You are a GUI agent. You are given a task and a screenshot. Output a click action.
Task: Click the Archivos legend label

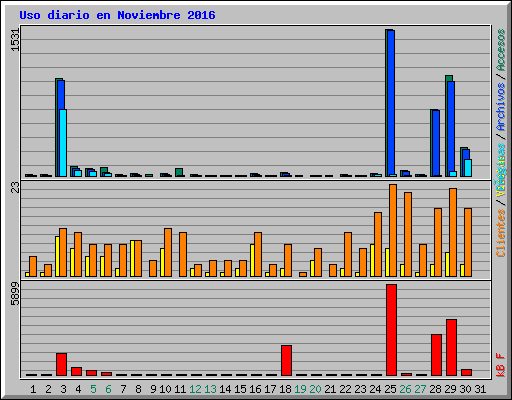501,107
